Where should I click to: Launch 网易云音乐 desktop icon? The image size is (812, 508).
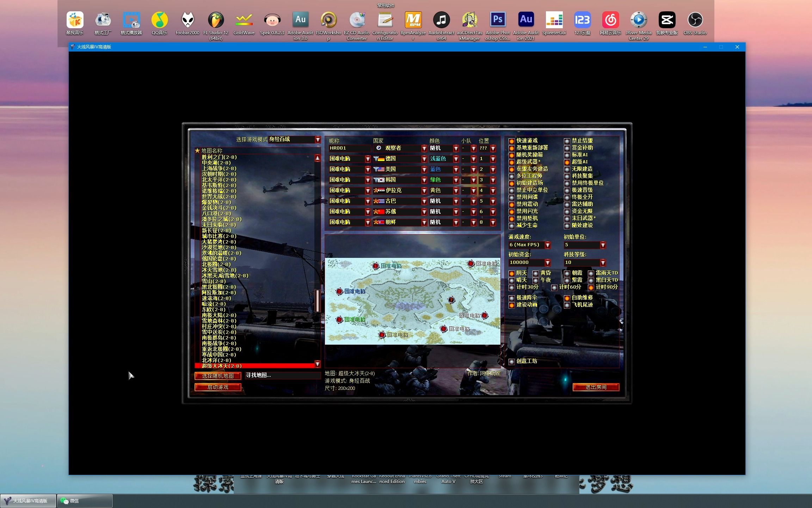click(610, 23)
